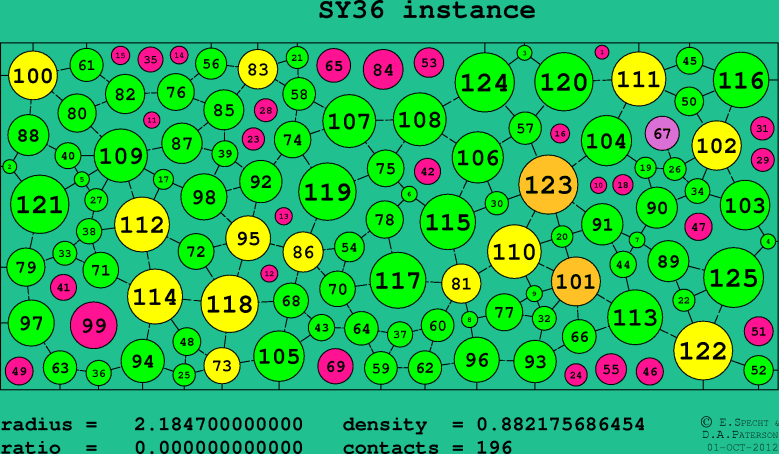This screenshot has width=779, height=454.
Task: Select the green circle numbered 109
Action: coord(121,156)
